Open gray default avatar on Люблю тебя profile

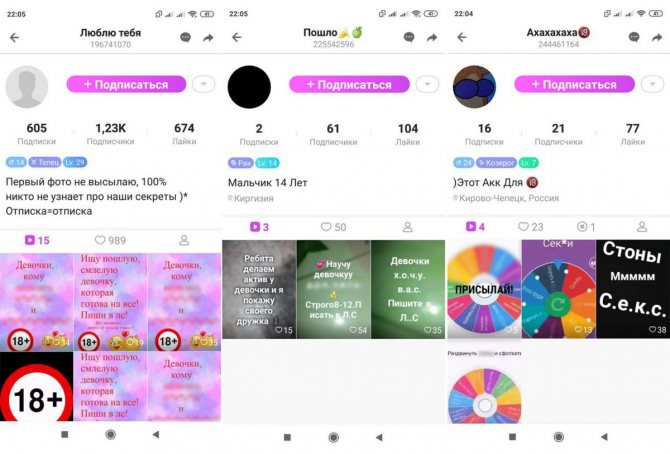coord(27,87)
